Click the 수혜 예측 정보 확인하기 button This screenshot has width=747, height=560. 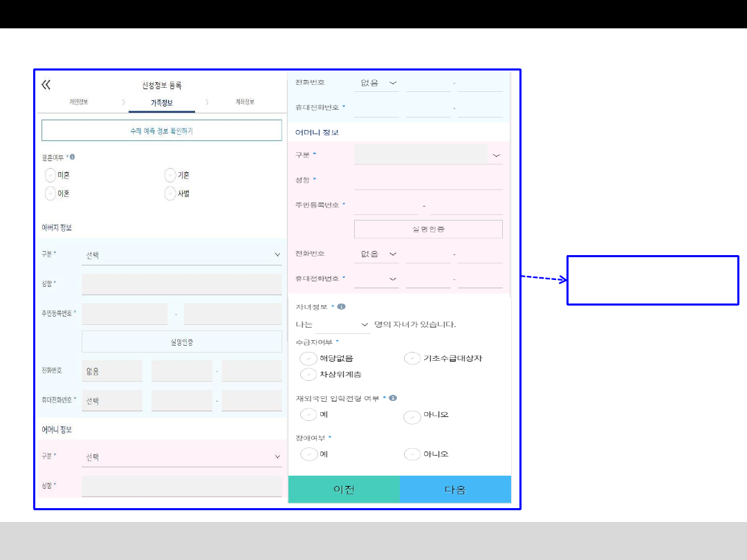click(162, 130)
